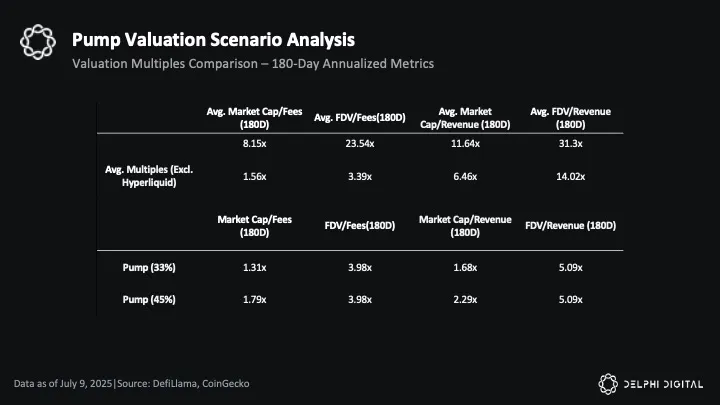720x405 pixels.
Task: Click the Pump Valuation Scenario Analysis title
Action: (212, 40)
